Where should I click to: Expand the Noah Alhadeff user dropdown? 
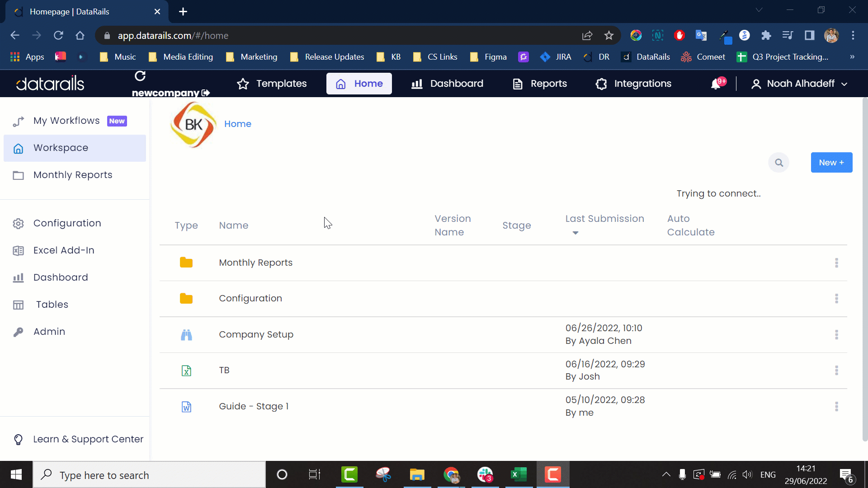(x=799, y=84)
